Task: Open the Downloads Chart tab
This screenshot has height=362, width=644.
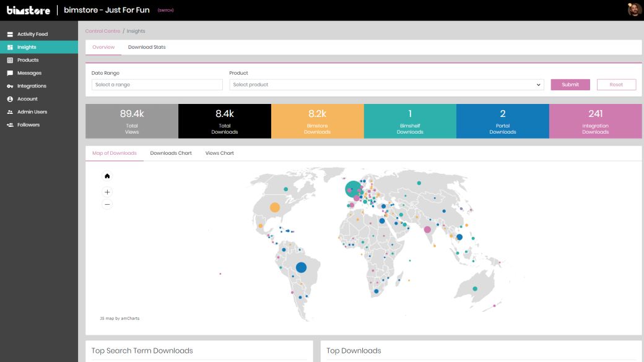Action: click(171, 153)
